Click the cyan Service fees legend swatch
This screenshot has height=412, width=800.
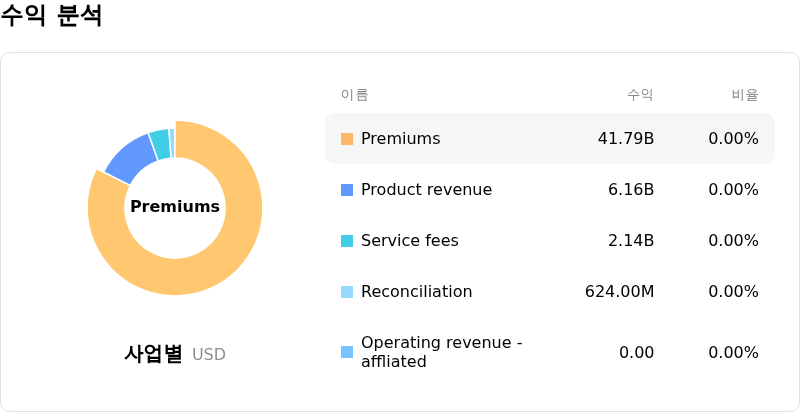pyautogui.click(x=347, y=241)
